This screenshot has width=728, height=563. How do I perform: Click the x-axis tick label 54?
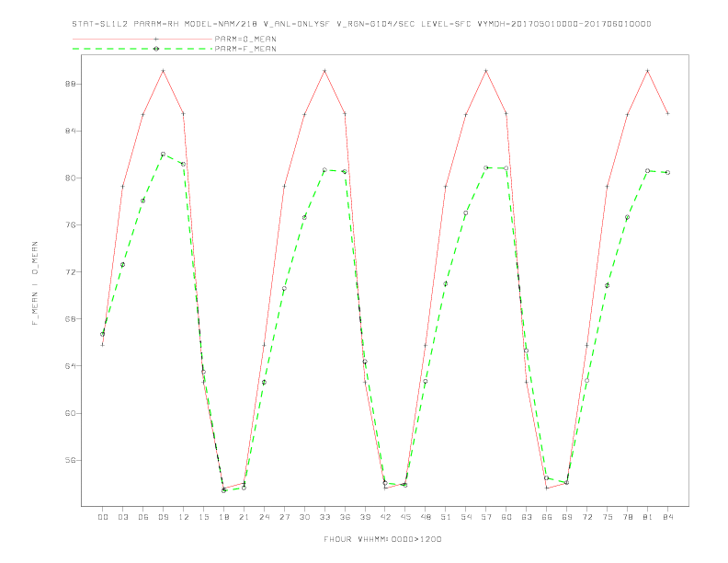pos(466,517)
